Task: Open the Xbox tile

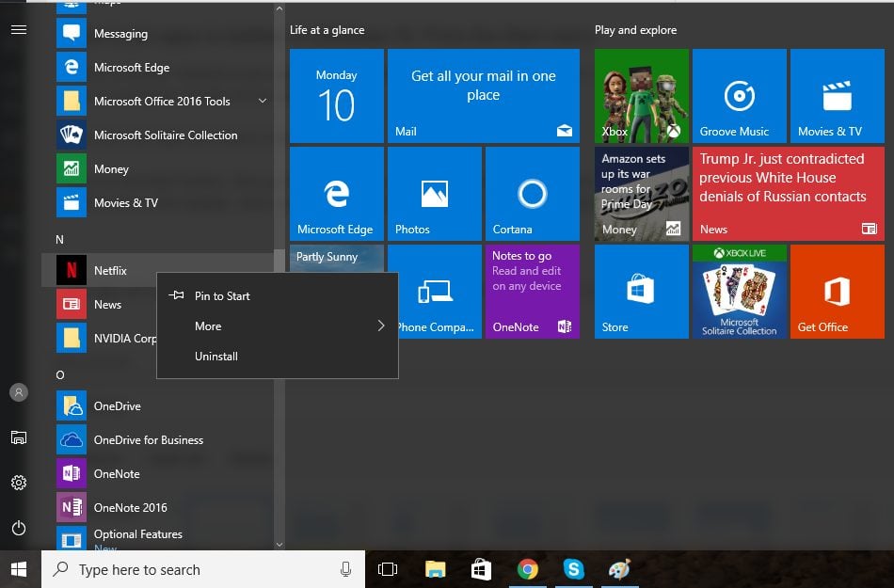Action: [642, 96]
